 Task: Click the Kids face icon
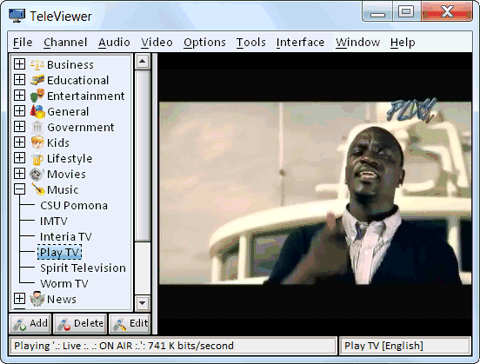coord(37,143)
